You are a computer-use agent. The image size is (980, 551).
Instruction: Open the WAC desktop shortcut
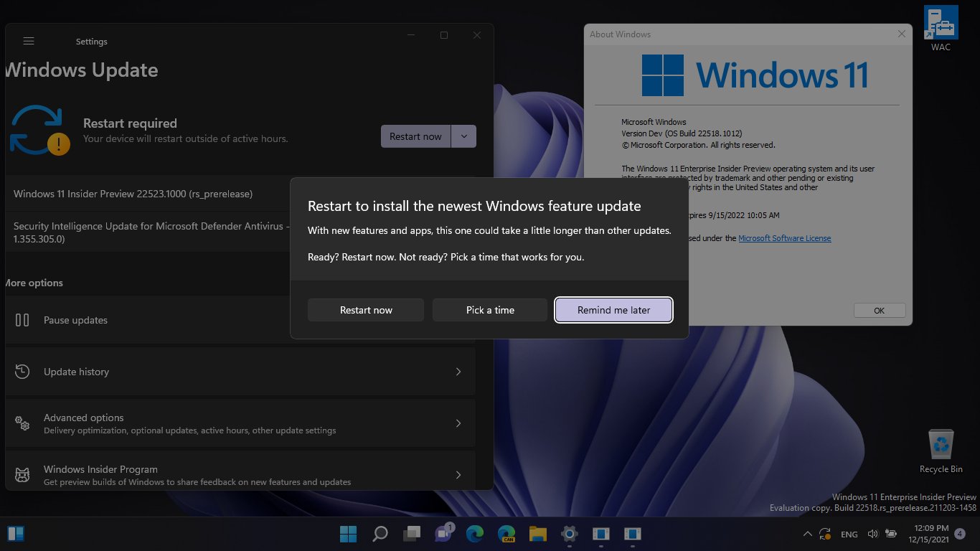click(x=941, y=29)
